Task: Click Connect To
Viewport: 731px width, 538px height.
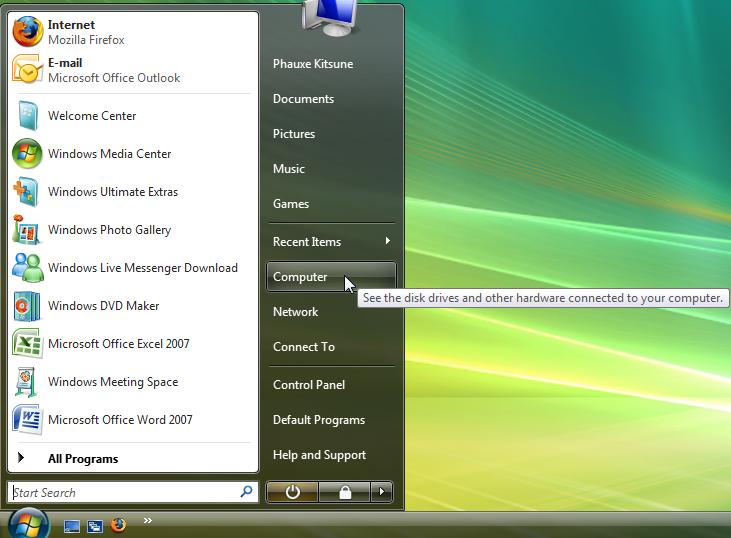Action: click(x=304, y=347)
